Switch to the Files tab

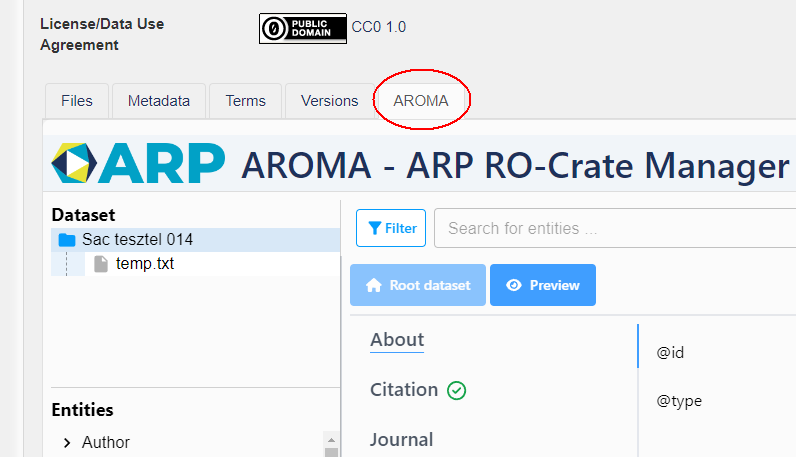(77, 101)
